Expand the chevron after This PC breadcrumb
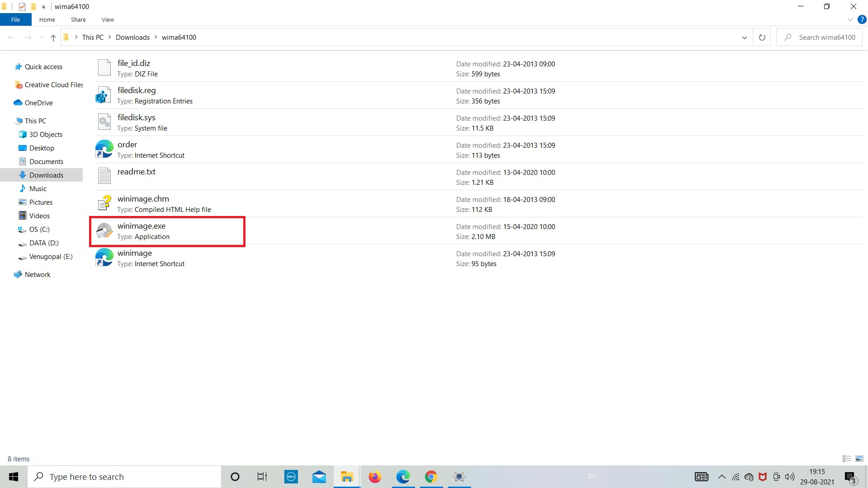Screen dimensions: 868x488 coord(110,37)
